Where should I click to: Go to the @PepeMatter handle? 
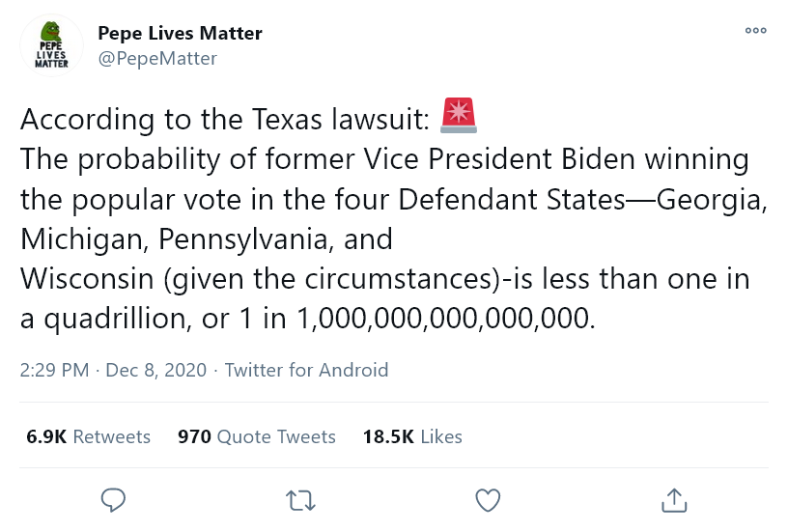(x=157, y=59)
